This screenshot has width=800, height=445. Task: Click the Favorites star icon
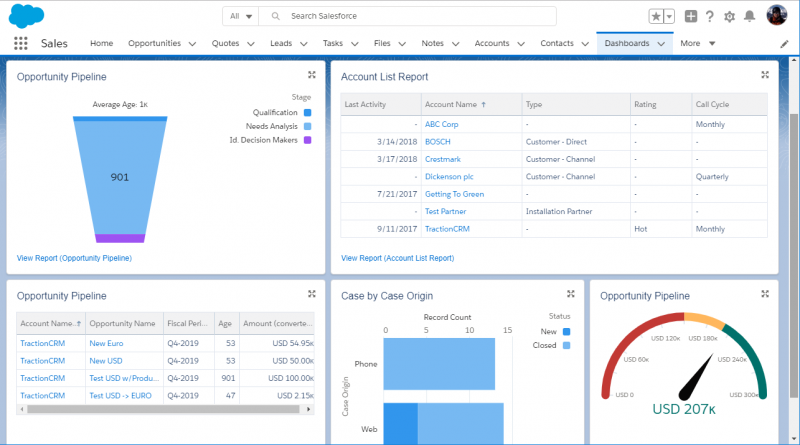[x=656, y=16]
